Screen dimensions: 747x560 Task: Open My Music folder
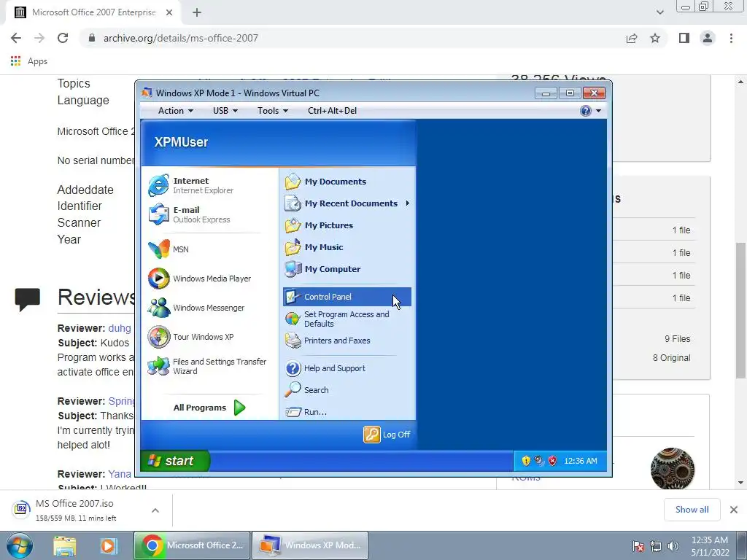[x=314, y=247]
